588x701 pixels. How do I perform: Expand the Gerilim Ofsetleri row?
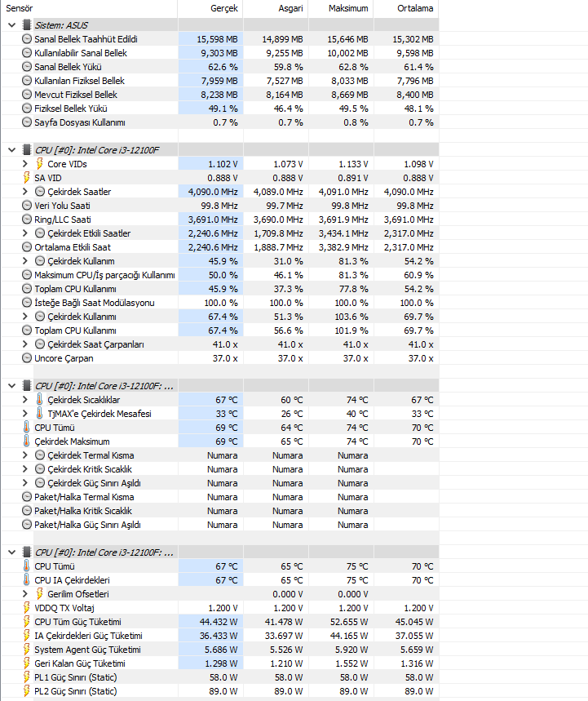pos(25,593)
